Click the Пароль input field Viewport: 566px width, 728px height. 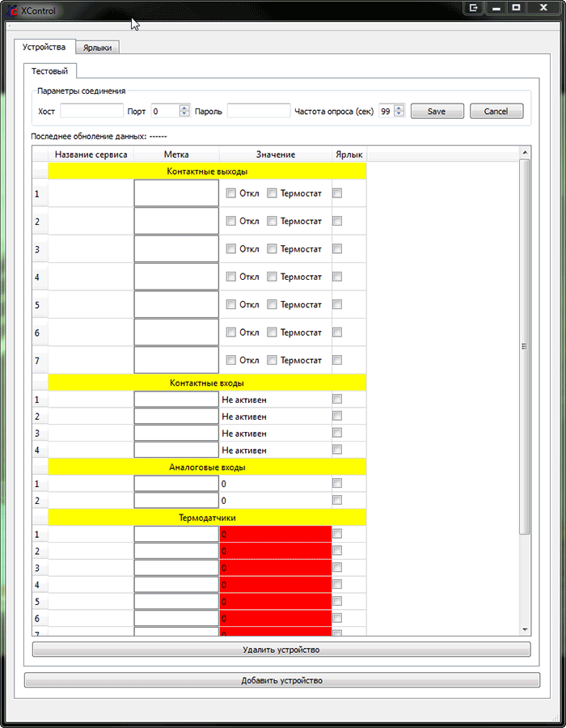tap(259, 111)
